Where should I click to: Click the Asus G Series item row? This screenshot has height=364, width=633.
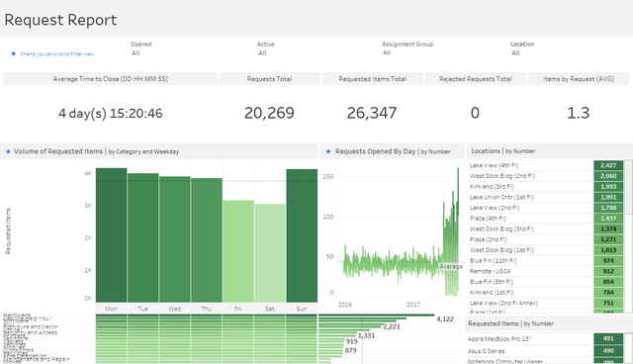click(546, 351)
